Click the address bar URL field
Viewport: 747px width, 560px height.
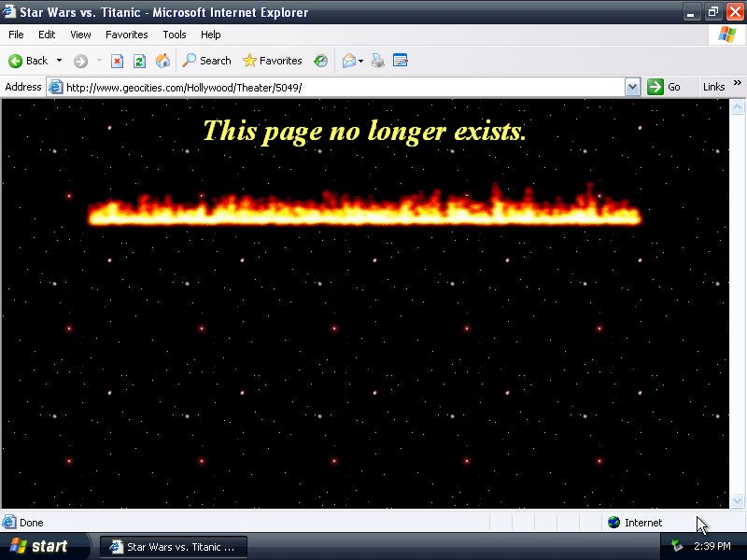tap(343, 88)
